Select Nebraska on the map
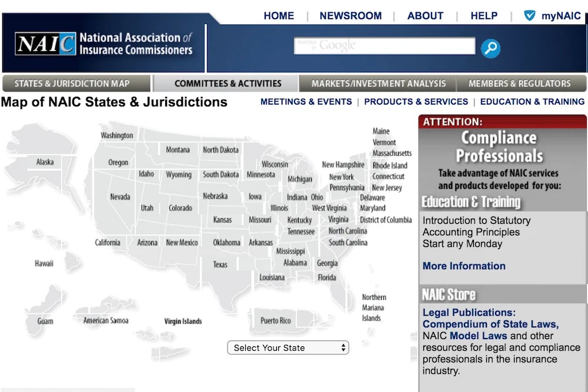This screenshot has width=588, height=392. [215, 196]
